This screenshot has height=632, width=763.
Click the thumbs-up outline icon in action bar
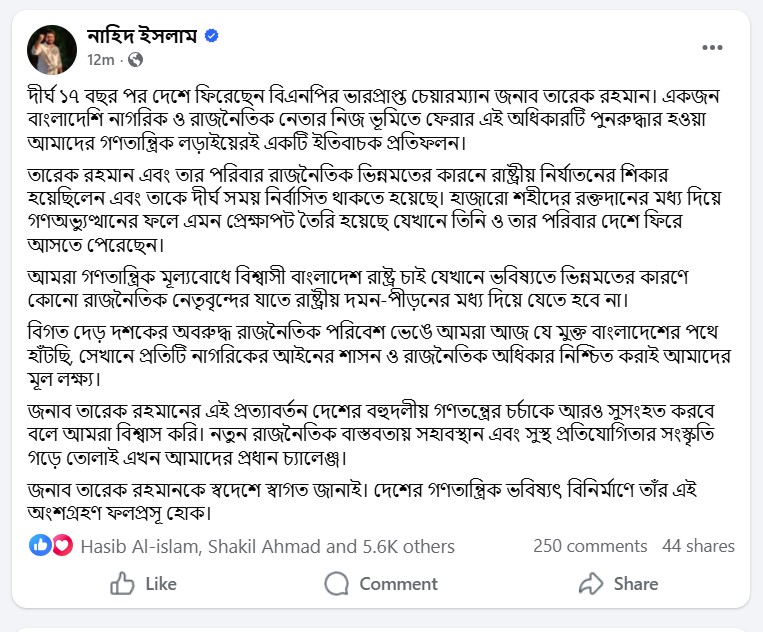123,583
